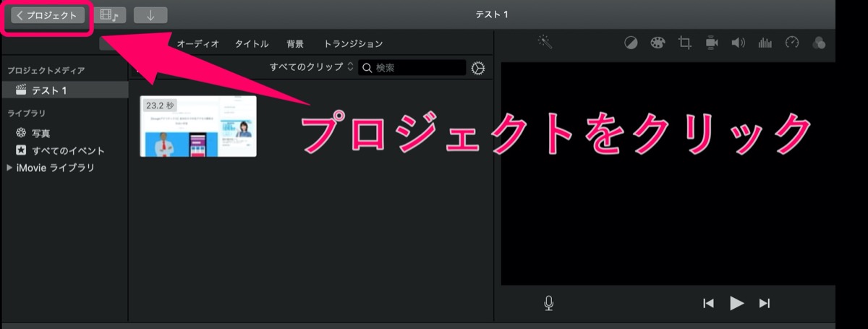868x329 pixels.
Task: Open the すべてのクリップ filter dropdown
Action: point(312,67)
